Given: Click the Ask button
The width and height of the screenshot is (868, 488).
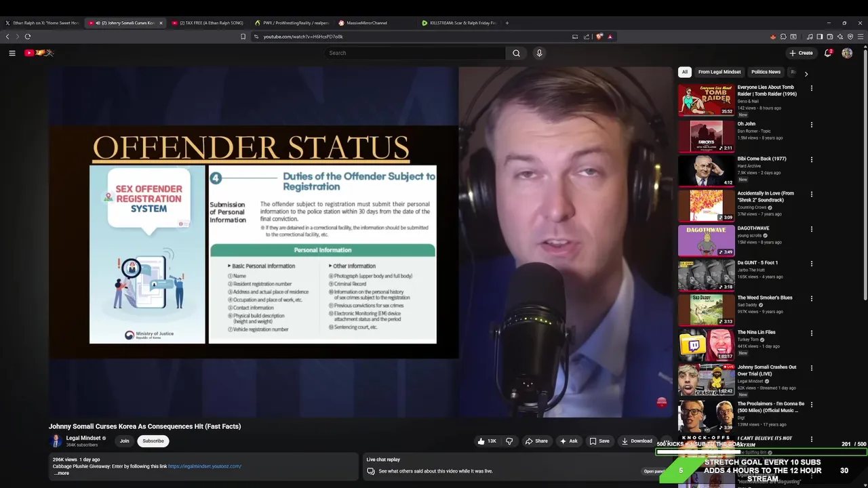Looking at the screenshot, I should pyautogui.click(x=568, y=441).
